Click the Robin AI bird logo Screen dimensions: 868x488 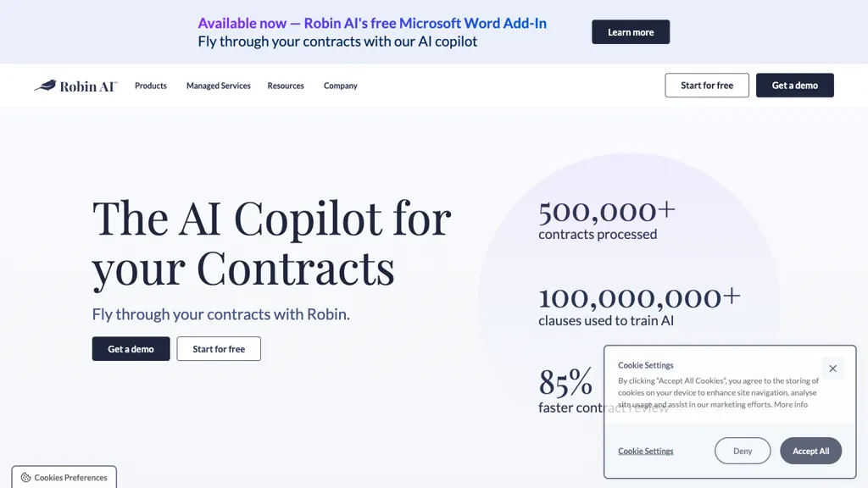(44, 85)
